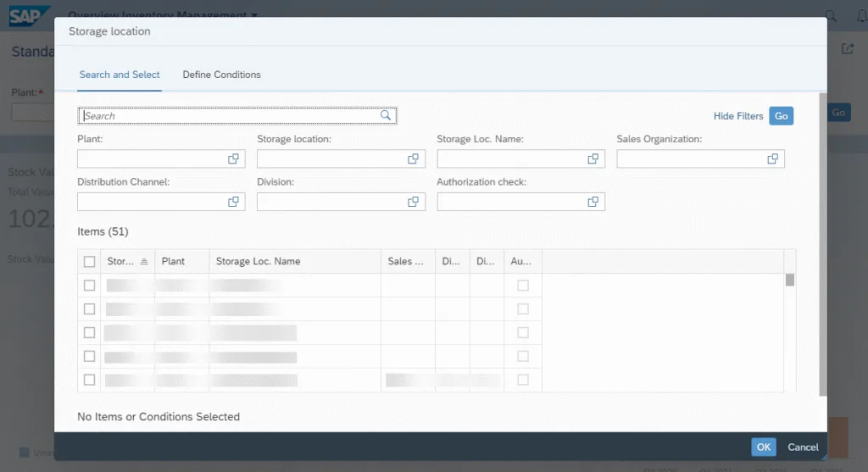Screen dimensions: 868x472
Task: Switch to the Search and Select tab
Action: tap(119, 75)
